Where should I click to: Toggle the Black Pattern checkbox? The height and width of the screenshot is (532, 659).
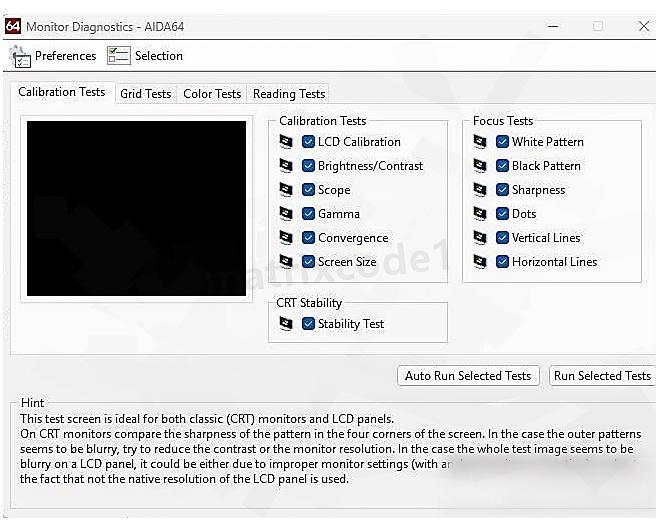coord(502,166)
